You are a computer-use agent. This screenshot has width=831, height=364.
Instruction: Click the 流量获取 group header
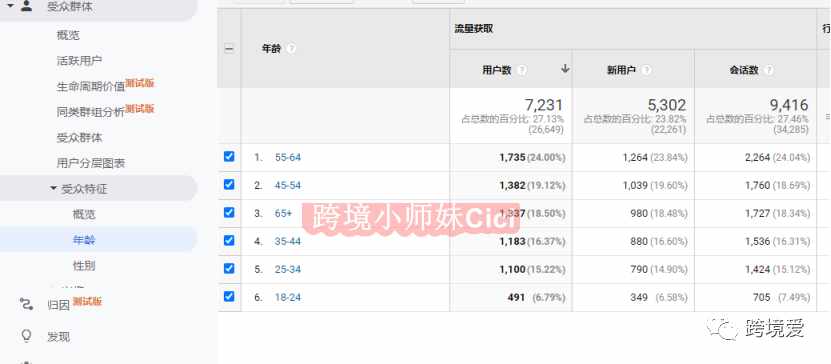pyautogui.click(x=474, y=29)
